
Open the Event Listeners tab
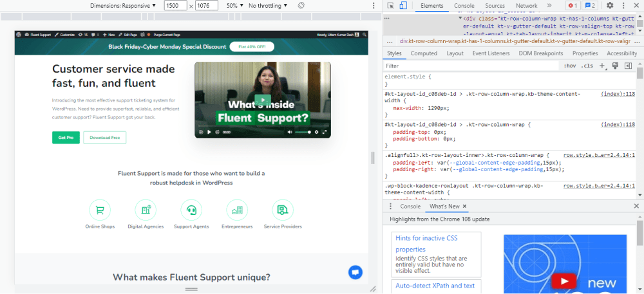(491, 53)
